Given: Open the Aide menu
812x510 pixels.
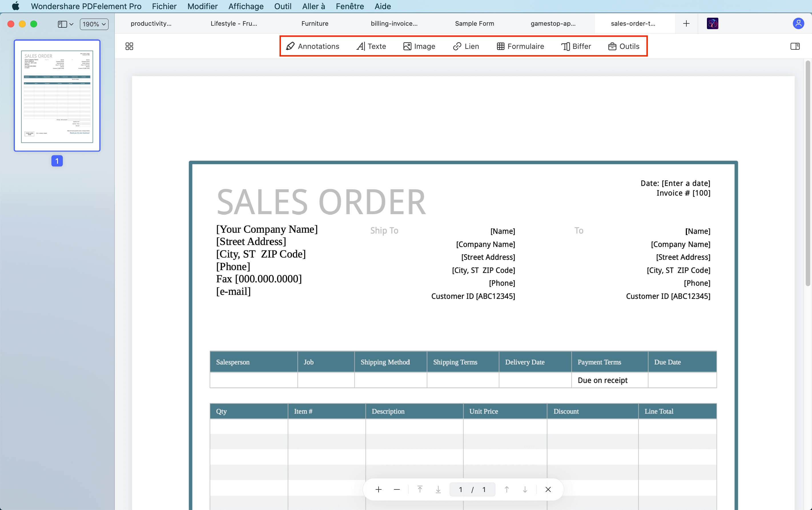Looking at the screenshot, I should click(x=383, y=6).
